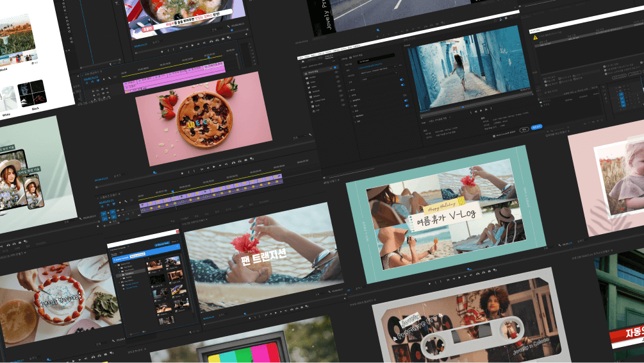Image resolution: width=644 pixels, height=363 pixels.
Task: Click blue playhead marker on pink timeline ruler
Action: pyautogui.click(x=209, y=57)
